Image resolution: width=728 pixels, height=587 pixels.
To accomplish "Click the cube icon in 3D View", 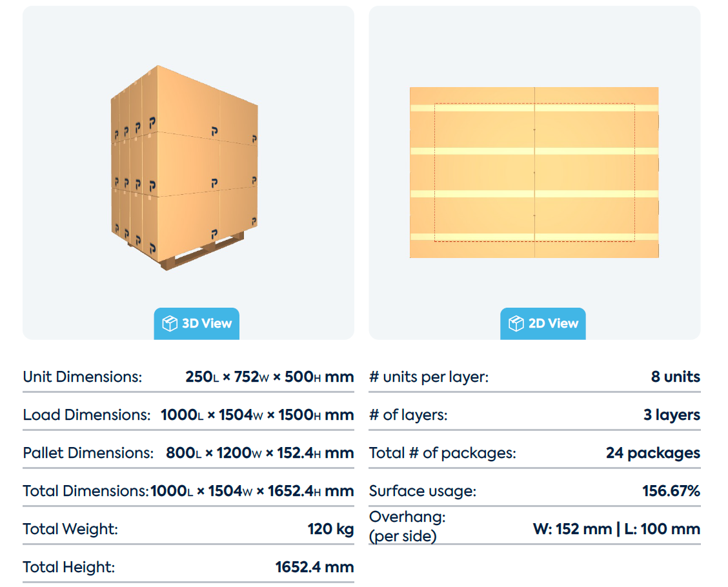I will point(170,323).
